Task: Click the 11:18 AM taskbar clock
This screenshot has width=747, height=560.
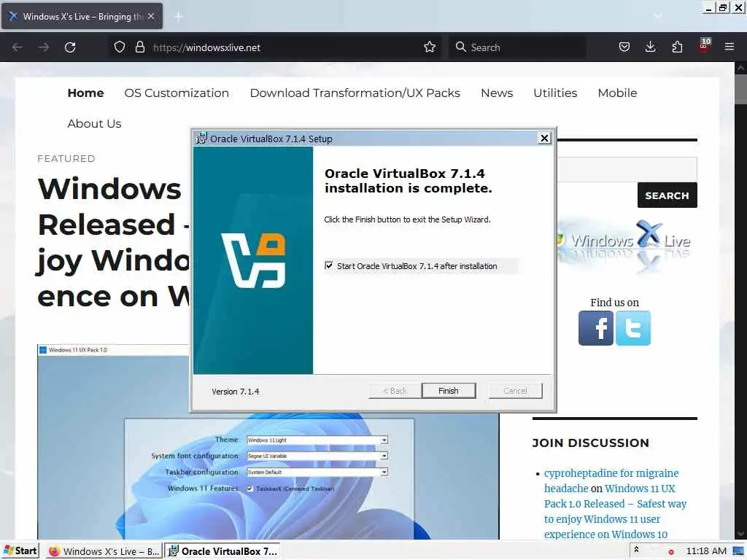Action: point(706,551)
